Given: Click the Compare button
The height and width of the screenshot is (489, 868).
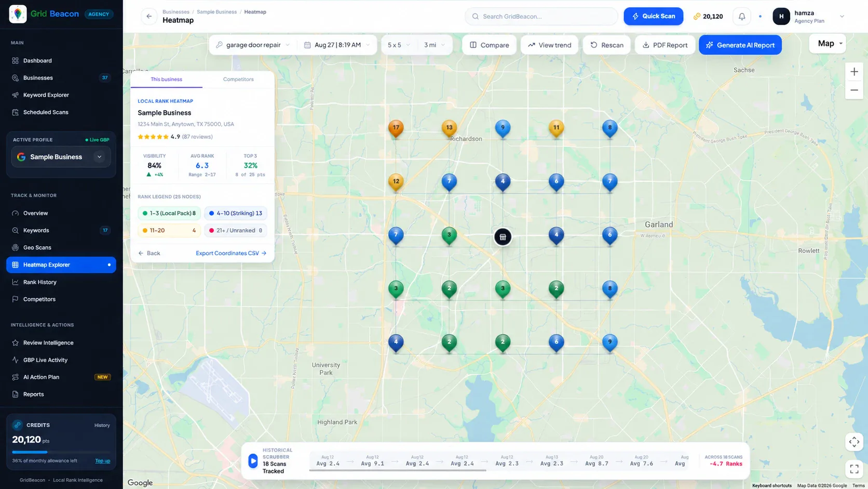Looking at the screenshot, I should pyautogui.click(x=489, y=45).
